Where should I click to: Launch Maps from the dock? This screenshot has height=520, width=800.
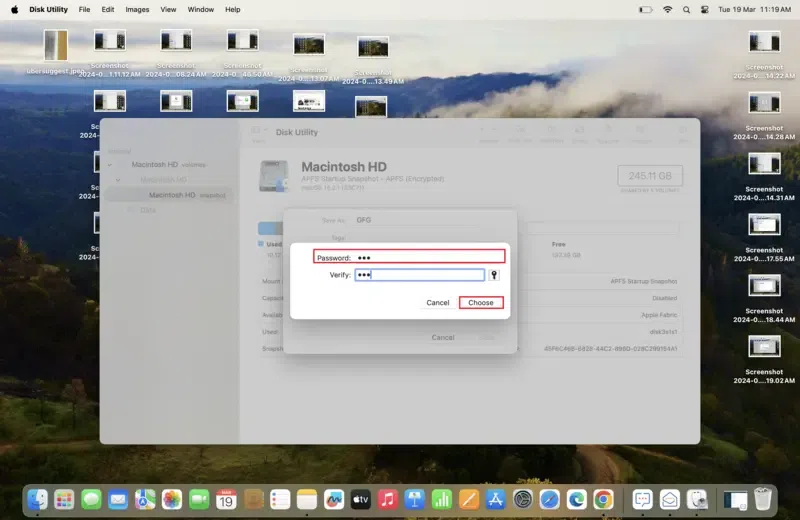point(145,500)
